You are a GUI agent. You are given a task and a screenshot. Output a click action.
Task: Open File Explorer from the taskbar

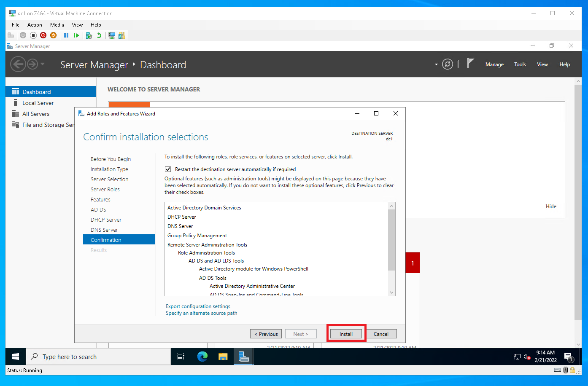[x=223, y=357]
